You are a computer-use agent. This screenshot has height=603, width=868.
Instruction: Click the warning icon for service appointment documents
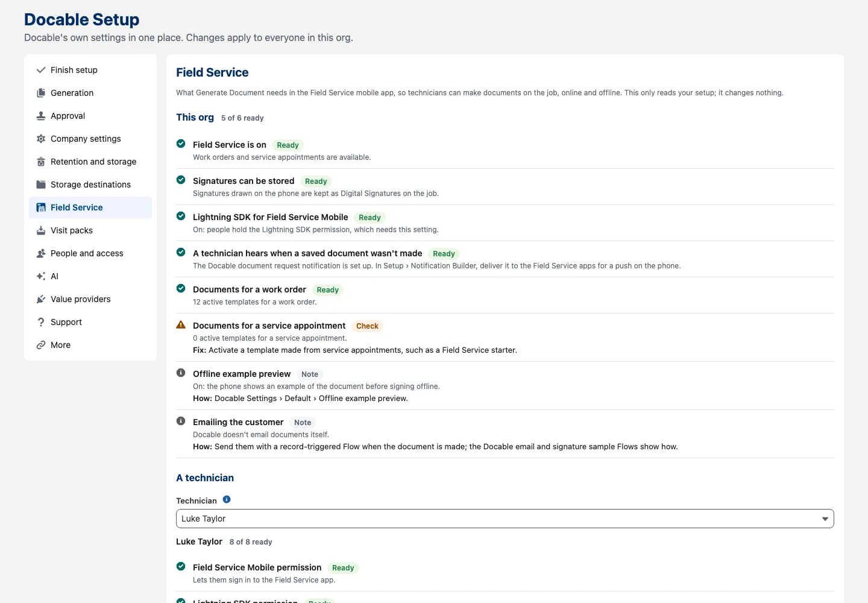point(181,324)
